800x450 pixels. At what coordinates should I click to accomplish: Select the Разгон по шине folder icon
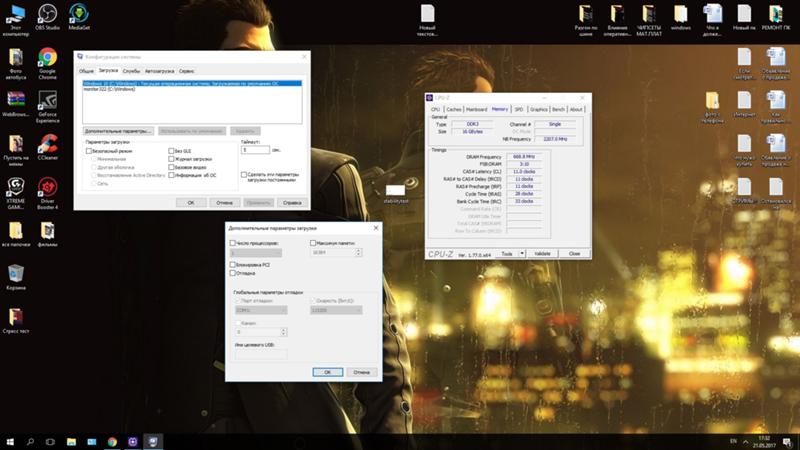click(585, 20)
